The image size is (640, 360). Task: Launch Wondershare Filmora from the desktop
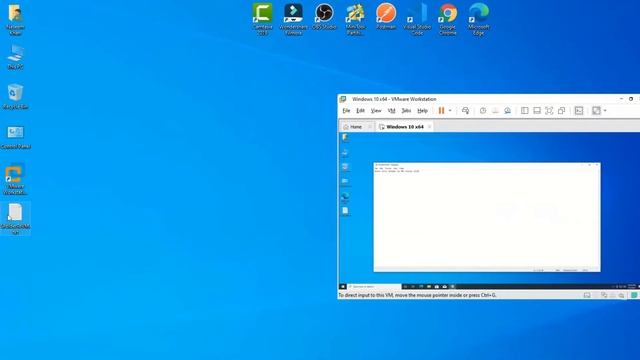tap(293, 19)
